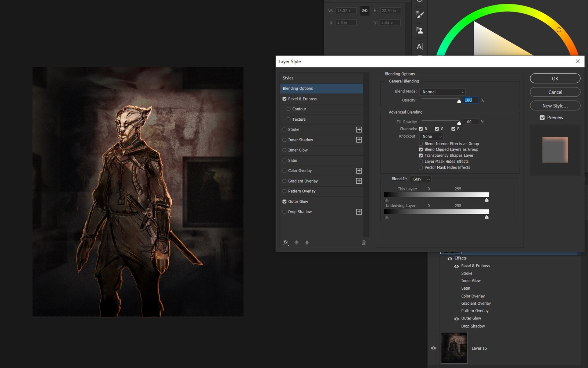
Task: Hide Layer 15 using eye icon
Action: tap(434, 348)
